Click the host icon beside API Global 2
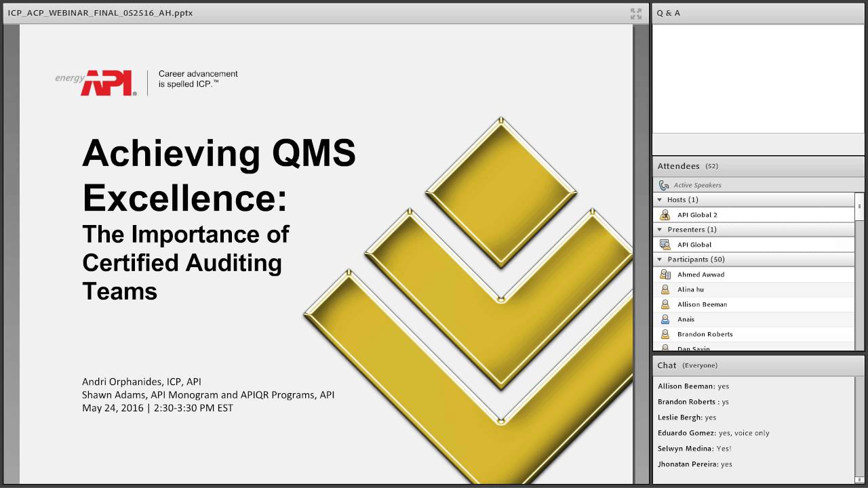The width and height of the screenshot is (868, 488). [x=665, y=215]
